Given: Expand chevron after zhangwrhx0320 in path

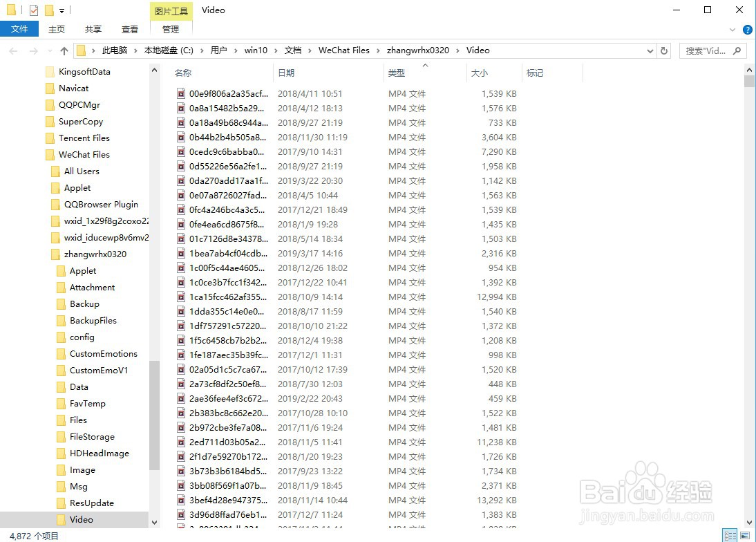Looking at the screenshot, I should click(457, 50).
